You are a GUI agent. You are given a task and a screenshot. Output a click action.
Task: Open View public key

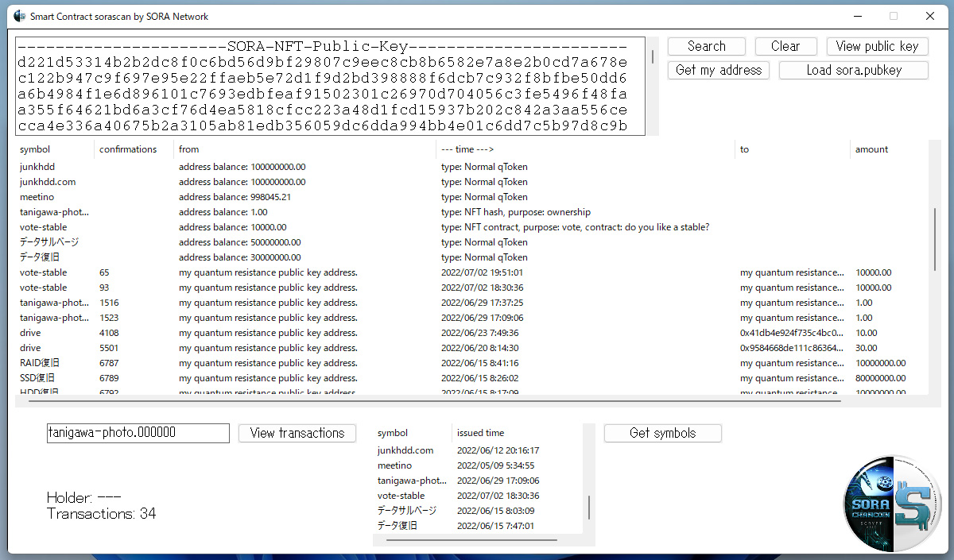pos(877,46)
